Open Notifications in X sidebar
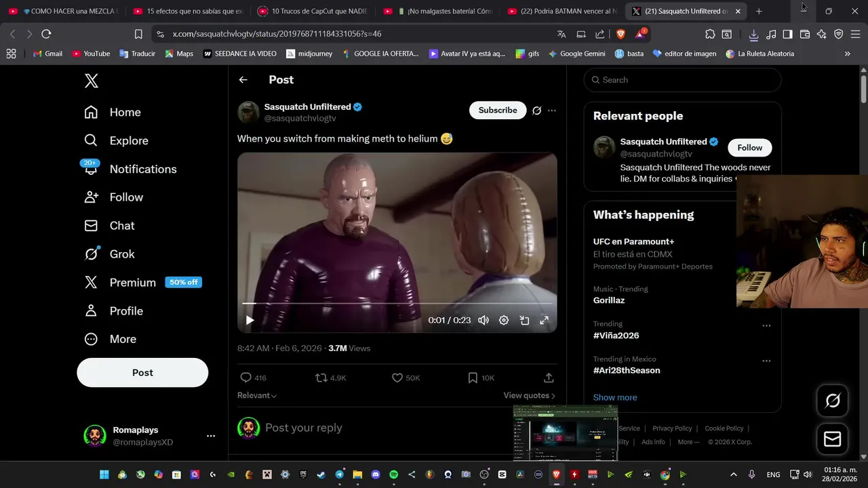This screenshot has width=868, height=488. (x=130, y=169)
